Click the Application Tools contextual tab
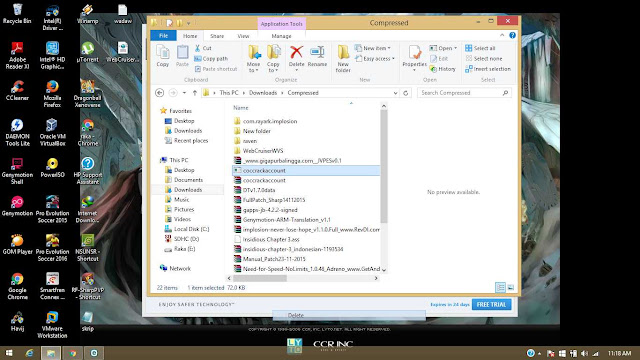Screen dimensions: 640x360 (282, 24)
